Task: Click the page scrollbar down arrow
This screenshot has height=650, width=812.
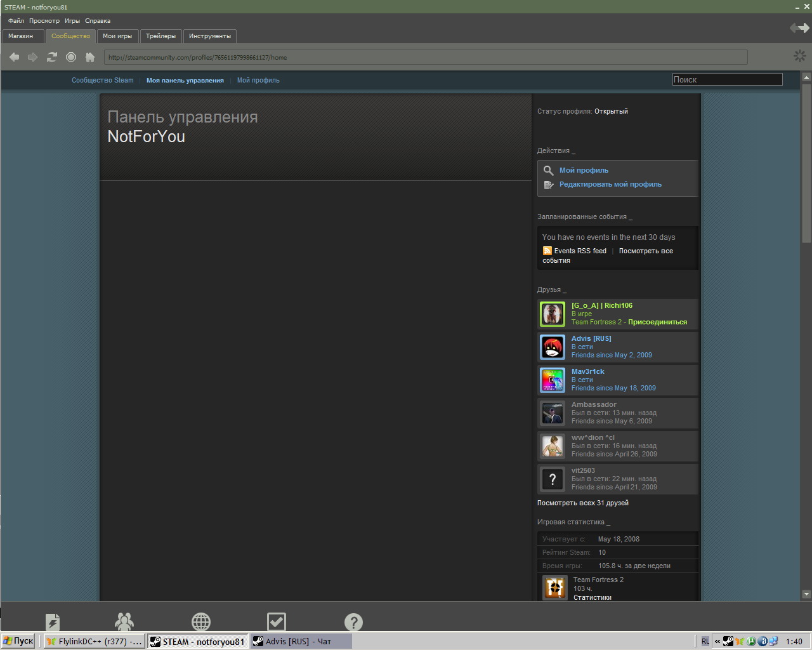Action: (x=806, y=595)
